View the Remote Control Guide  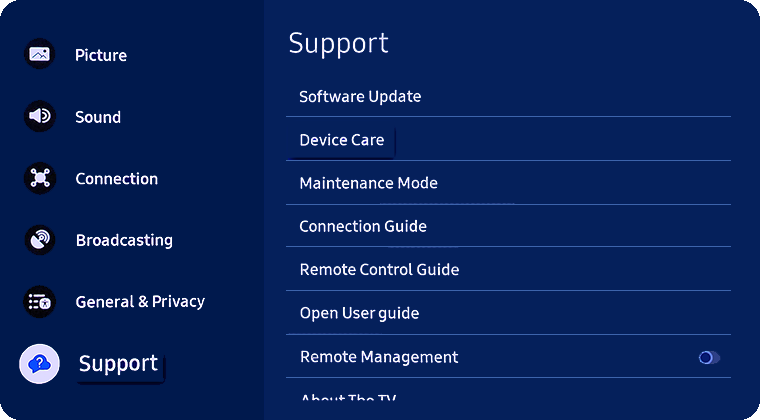(379, 270)
